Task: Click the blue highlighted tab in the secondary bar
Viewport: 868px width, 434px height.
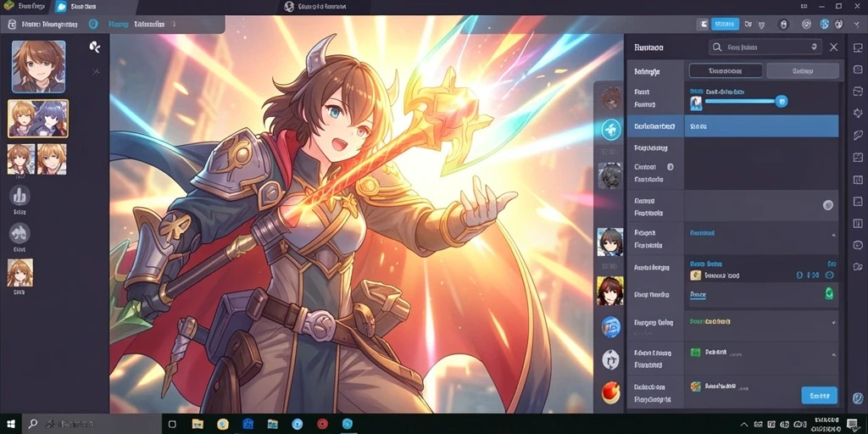Action: tap(117, 25)
